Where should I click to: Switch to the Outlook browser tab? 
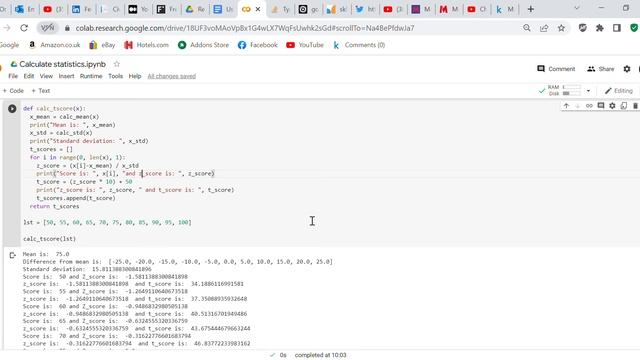tap(24, 9)
